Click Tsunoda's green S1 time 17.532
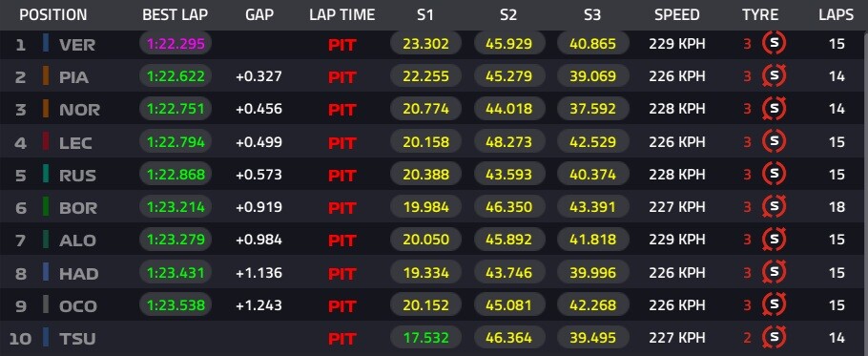Viewport: 868px width, 356px height. point(425,337)
